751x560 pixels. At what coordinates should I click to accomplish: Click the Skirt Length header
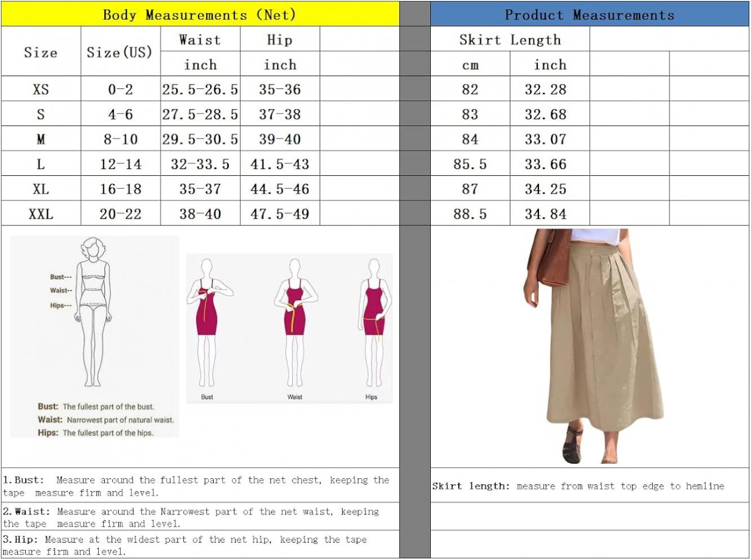pyautogui.click(x=510, y=39)
